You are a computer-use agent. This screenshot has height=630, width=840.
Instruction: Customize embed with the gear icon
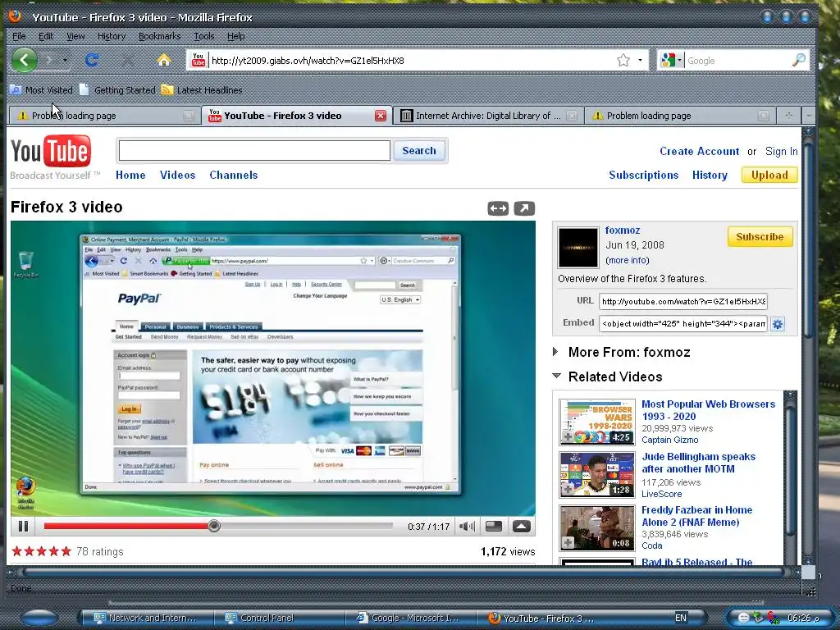coord(778,323)
